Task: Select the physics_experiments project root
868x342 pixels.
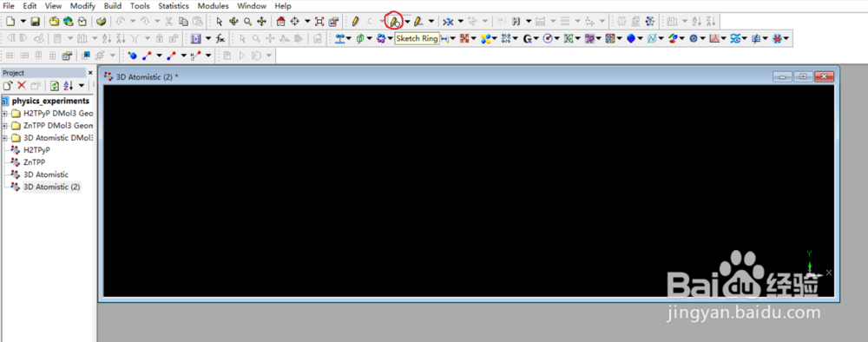Action: (50, 102)
